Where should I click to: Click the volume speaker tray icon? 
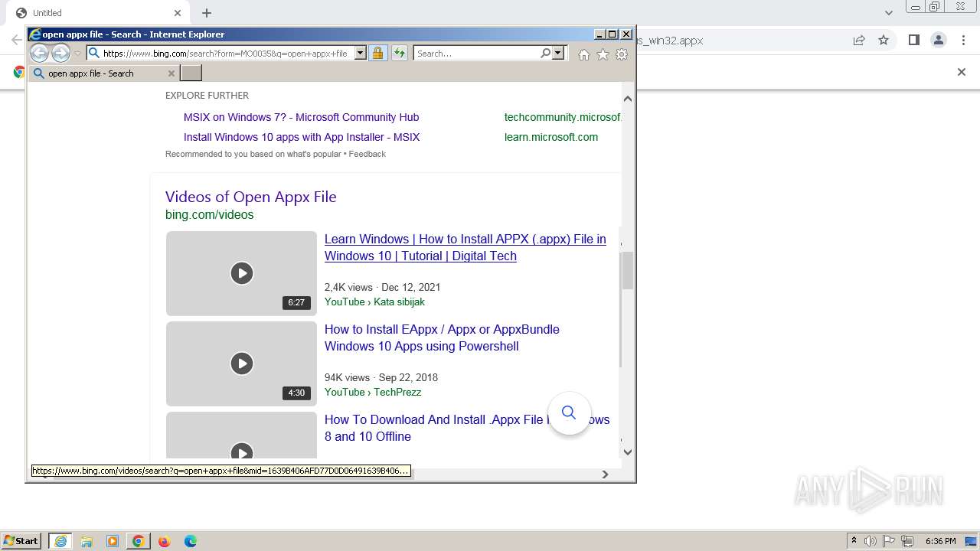coord(871,541)
